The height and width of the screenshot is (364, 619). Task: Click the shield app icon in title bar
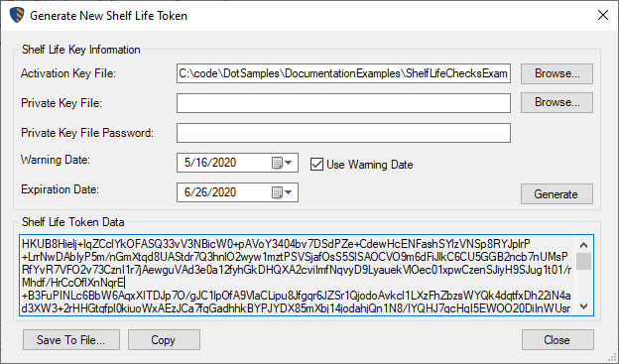(x=17, y=15)
